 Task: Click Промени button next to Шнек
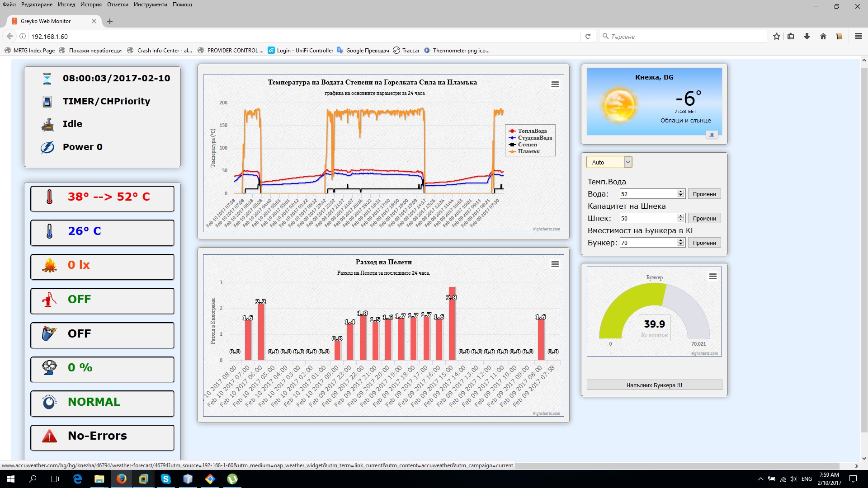pyautogui.click(x=704, y=218)
